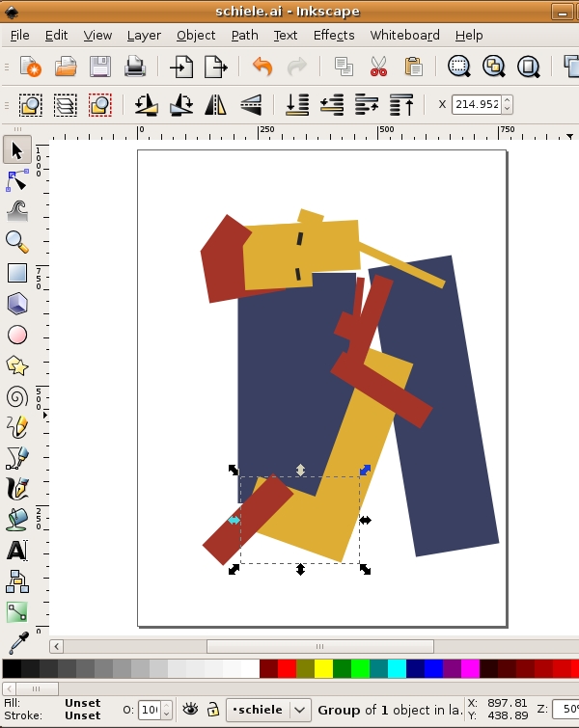
Task: Select the Ellipse tool
Action: click(17, 335)
